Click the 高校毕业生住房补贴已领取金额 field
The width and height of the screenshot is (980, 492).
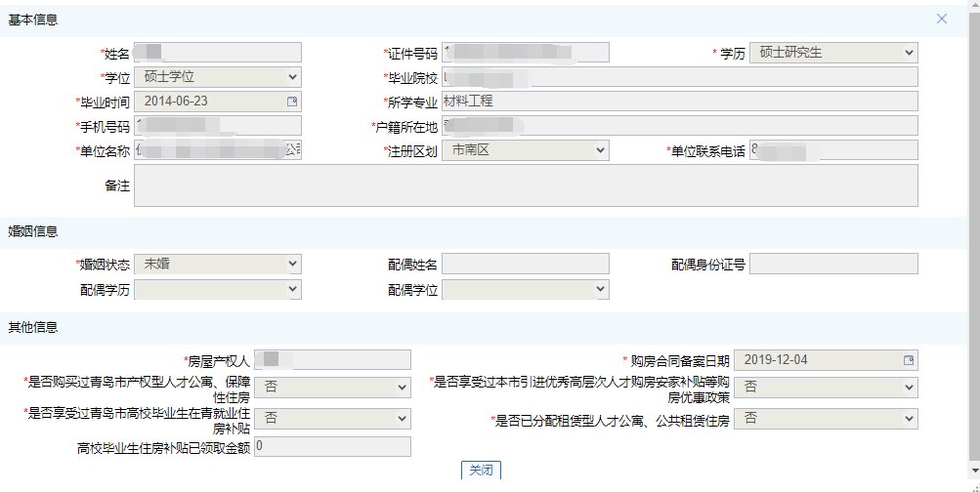tap(332, 446)
